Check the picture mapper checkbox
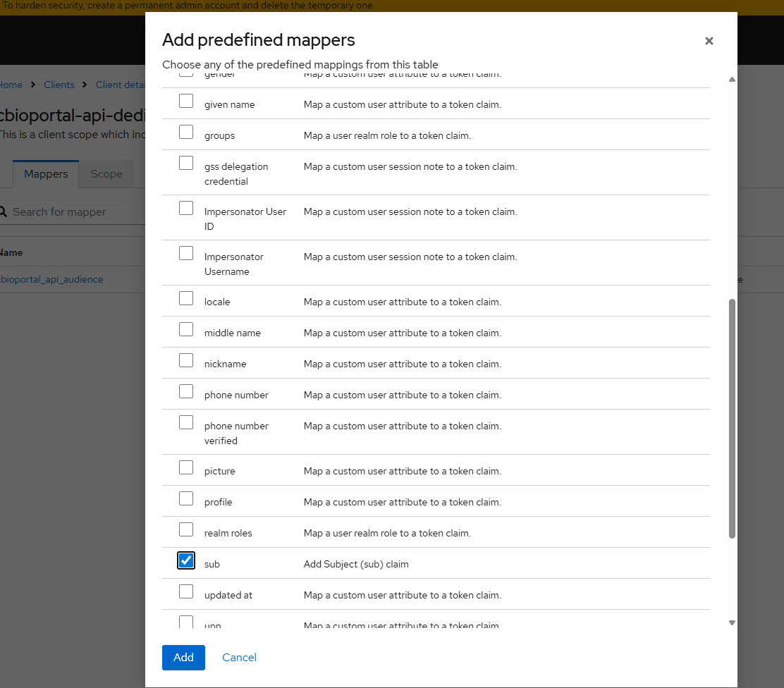 pos(186,467)
